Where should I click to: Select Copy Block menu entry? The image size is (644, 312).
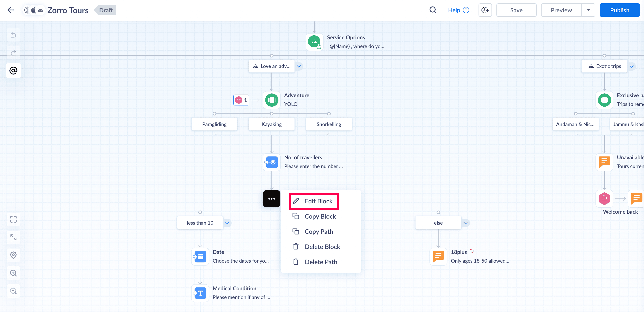click(320, 216)
